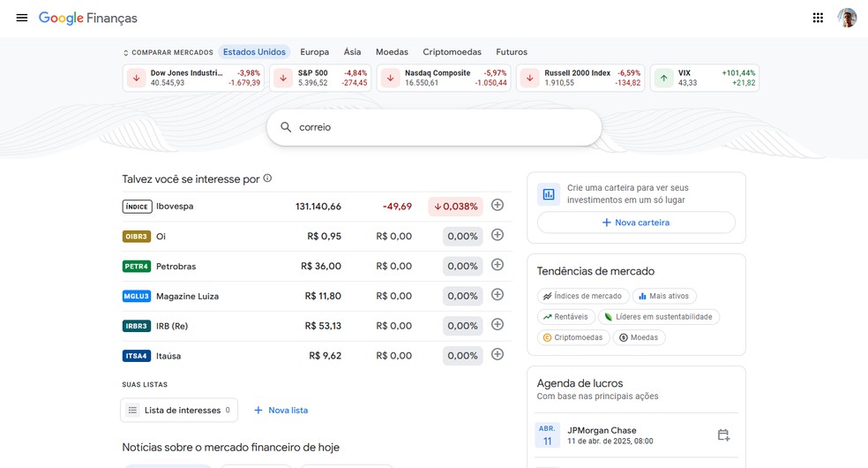The image size is (868, 468).
Task: Open 'Líderes em sustentabilidade' chip
Action: [658, 317]
